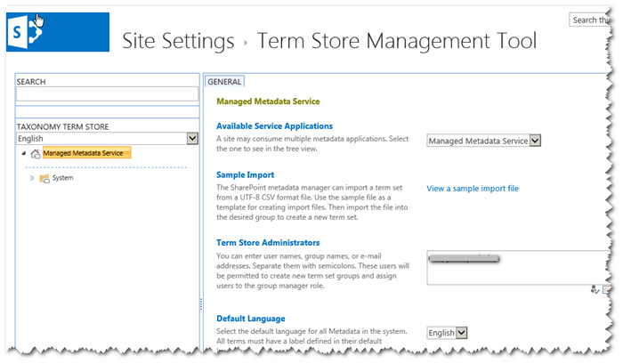Click the term store SEARCH input field

tap(107, 93)
